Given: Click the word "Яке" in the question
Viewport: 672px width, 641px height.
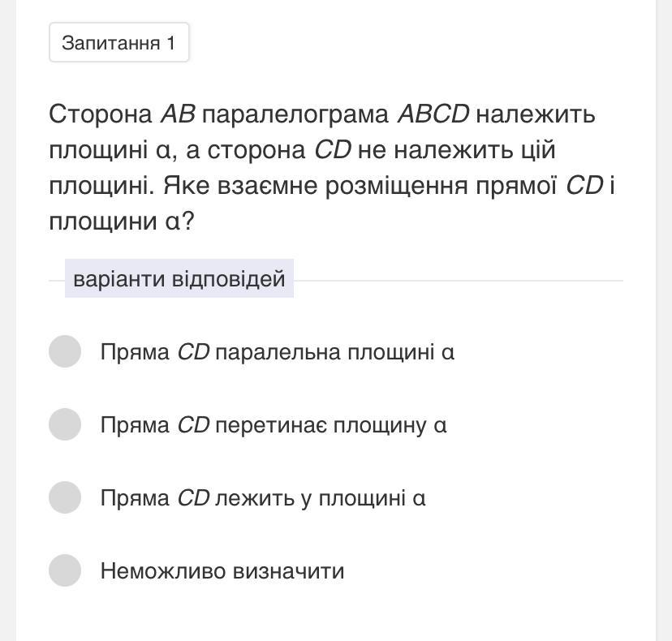Looking at the screenshot, I should [x=186, y=186].
